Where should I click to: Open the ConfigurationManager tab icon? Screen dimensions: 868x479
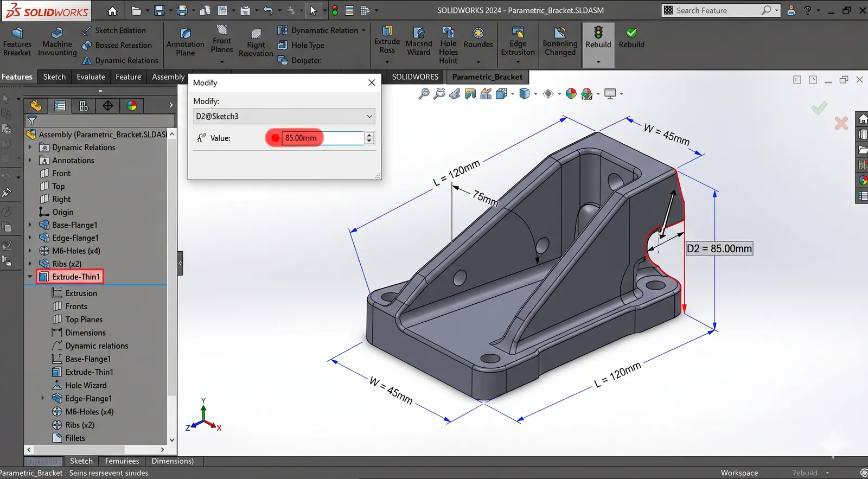click(84, 106)
